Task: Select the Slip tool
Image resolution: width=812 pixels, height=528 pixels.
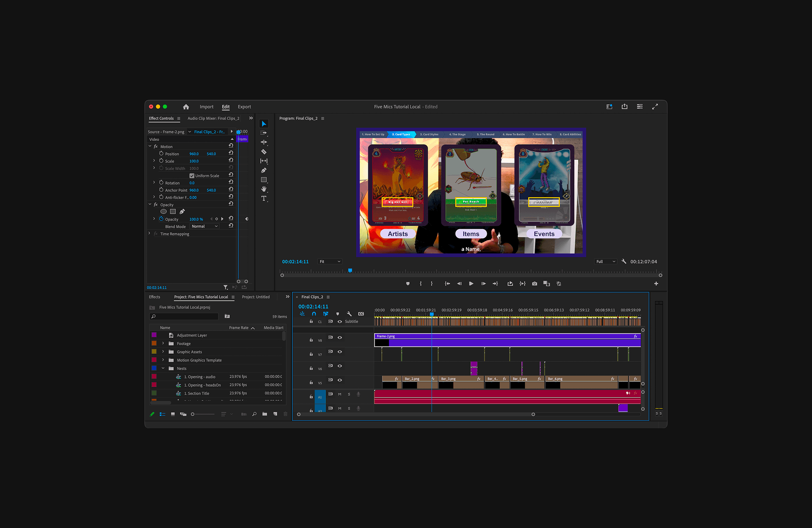Action: [264, 161]
